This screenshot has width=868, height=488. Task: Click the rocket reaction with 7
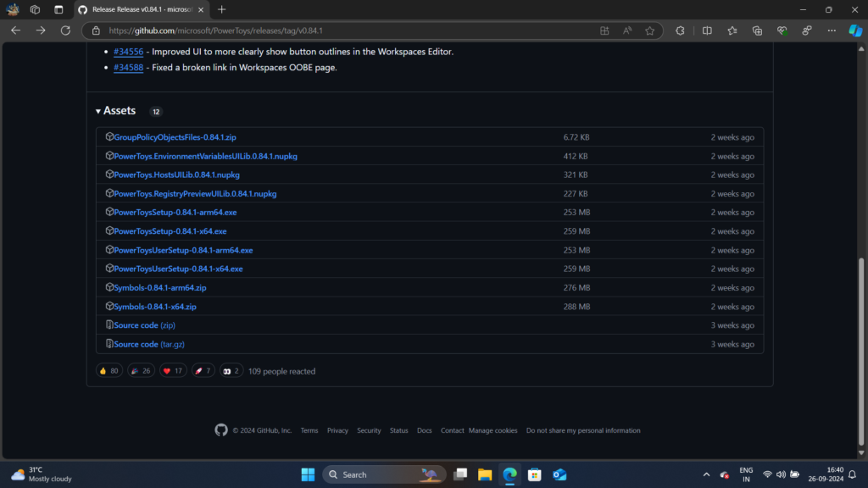(x=203, y=371)
